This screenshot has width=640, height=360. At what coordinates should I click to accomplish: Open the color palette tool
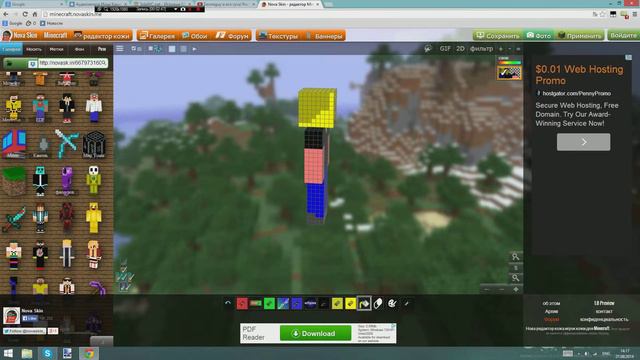tap(392, 304)
